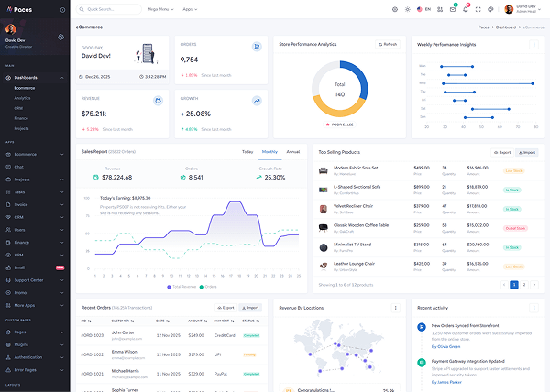
Task: Toggle fullscreen mode in header
Action: coord(478,9)
